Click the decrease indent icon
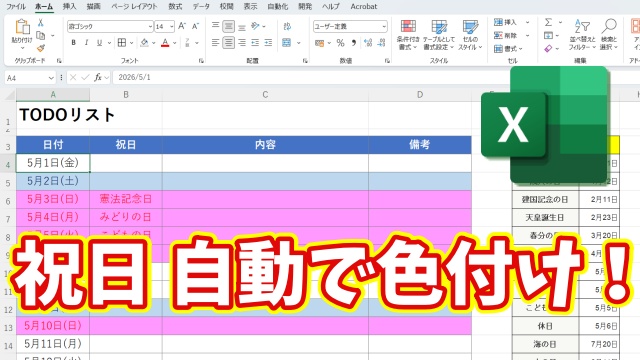Image resolution: width=640 pixels, height=360 pixels. [255, 42]
